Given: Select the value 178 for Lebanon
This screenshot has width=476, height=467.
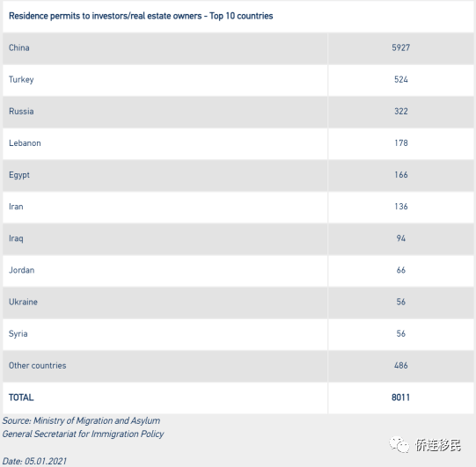Looking at the screenshot, I should [400, 143].
